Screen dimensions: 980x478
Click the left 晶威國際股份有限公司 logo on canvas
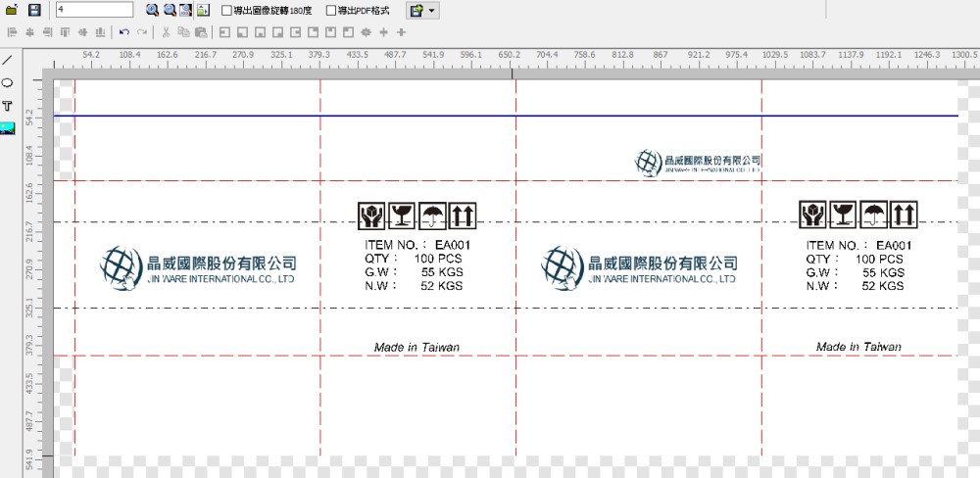(197, 266)
